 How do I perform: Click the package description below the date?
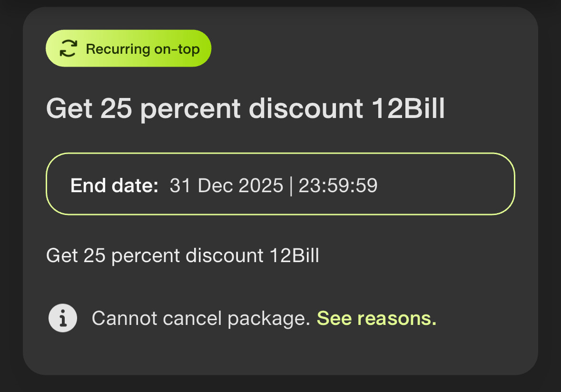point(182,256)
